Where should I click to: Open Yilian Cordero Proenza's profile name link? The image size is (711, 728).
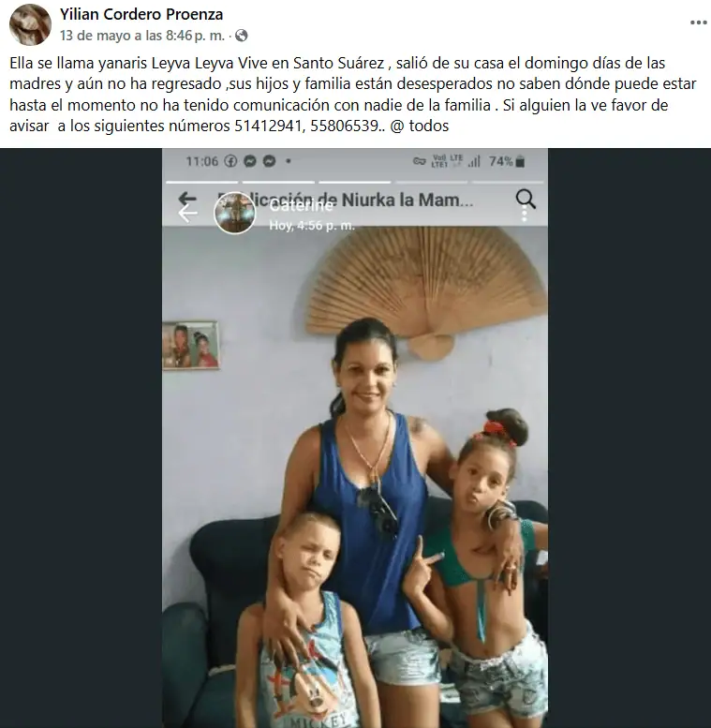coord(141,14)
